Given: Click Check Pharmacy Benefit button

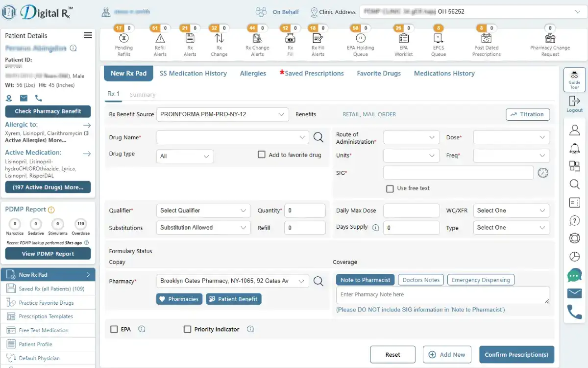Looking at the screenshot, I should tap(48, 111).
